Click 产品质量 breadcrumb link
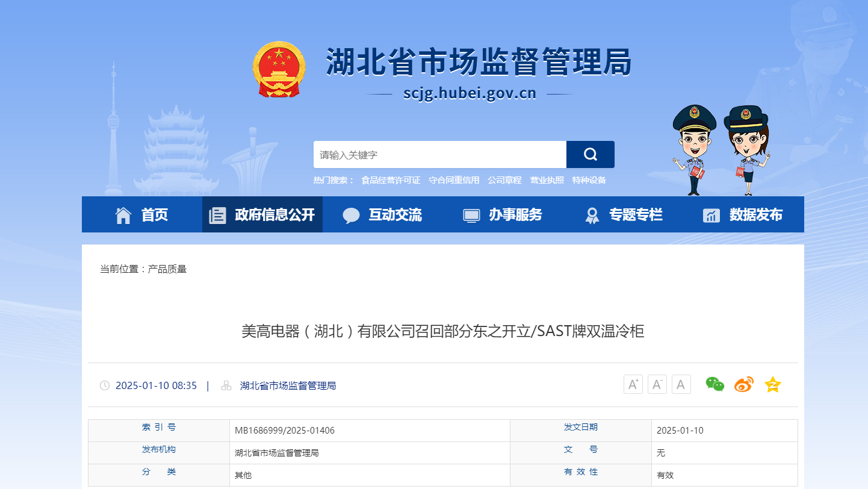Viewport: 868px width, 489px height. point(167,269)
